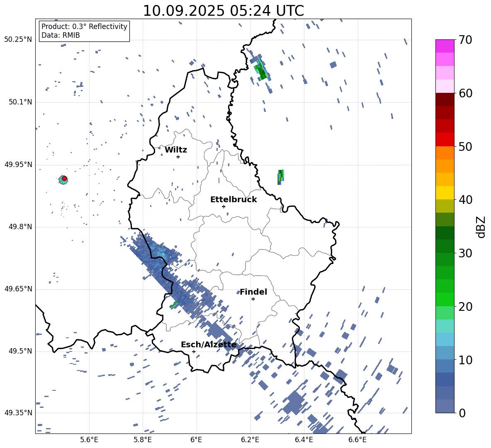Click the dBZ colorbar label
This screenshot has width=491, height=448.
481,227
